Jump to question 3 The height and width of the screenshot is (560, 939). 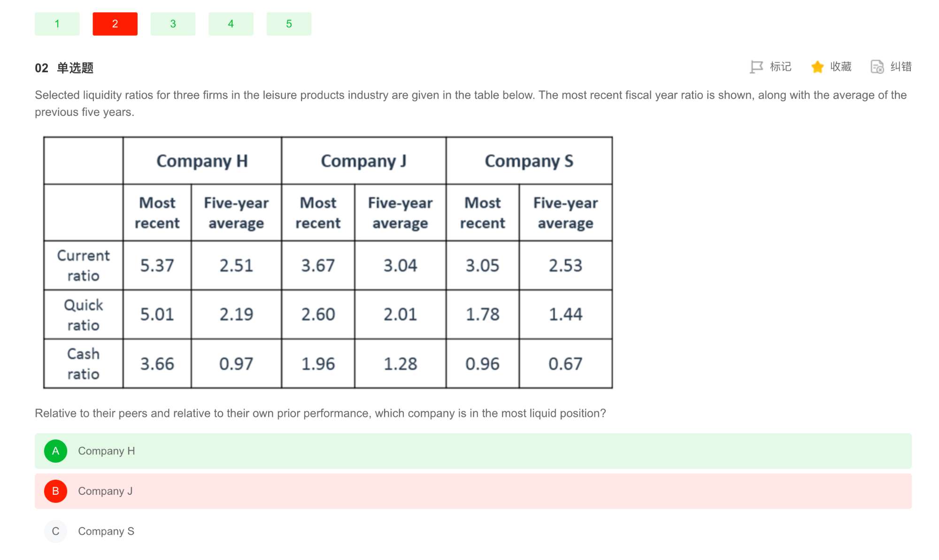[173, 24]
